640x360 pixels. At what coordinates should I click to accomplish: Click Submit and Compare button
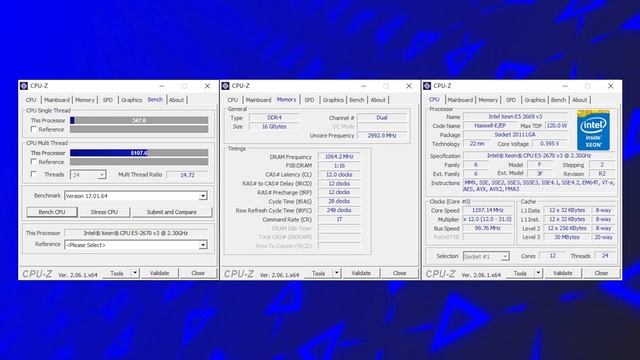click(x=172, y=212)
